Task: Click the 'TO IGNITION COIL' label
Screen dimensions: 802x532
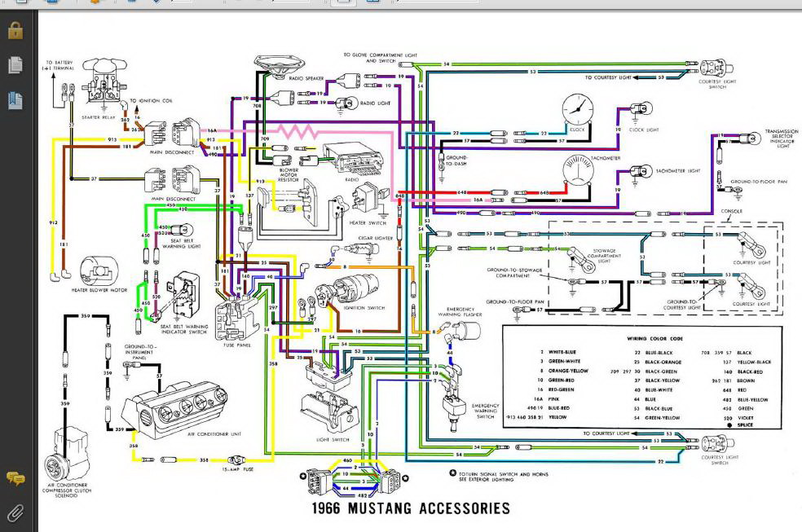Action: (151, 101)
